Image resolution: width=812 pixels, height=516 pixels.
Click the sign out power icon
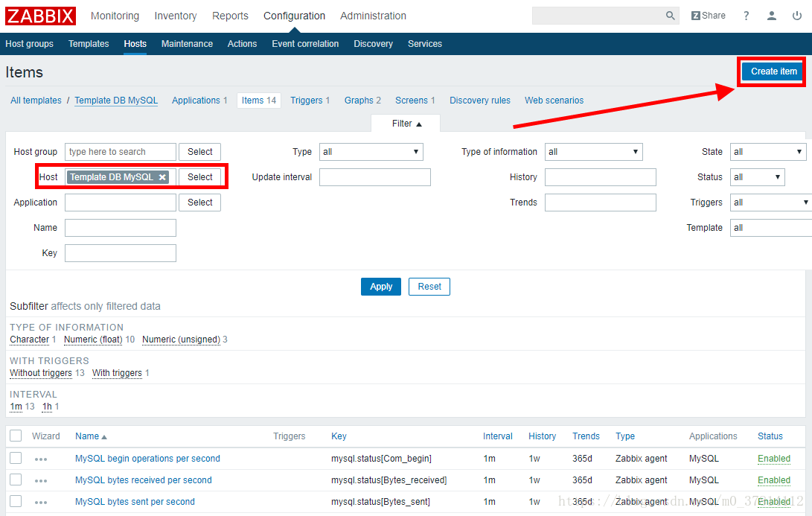(797, 16)
